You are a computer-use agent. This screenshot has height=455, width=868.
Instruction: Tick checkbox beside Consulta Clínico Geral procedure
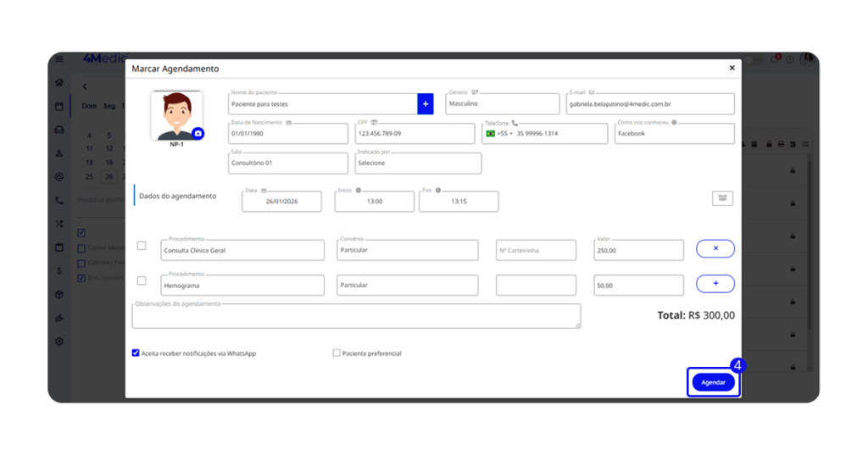(x=142, y=246)
